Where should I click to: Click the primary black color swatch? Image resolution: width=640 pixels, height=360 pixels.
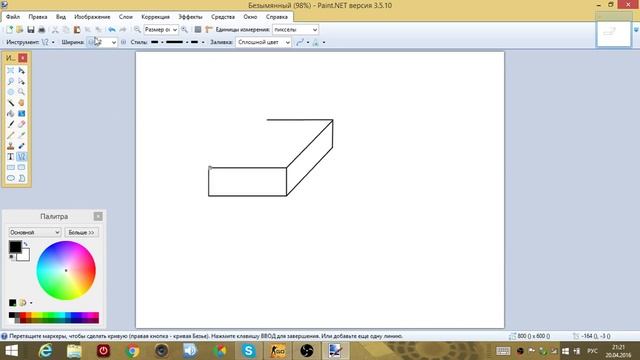(14, 246)
